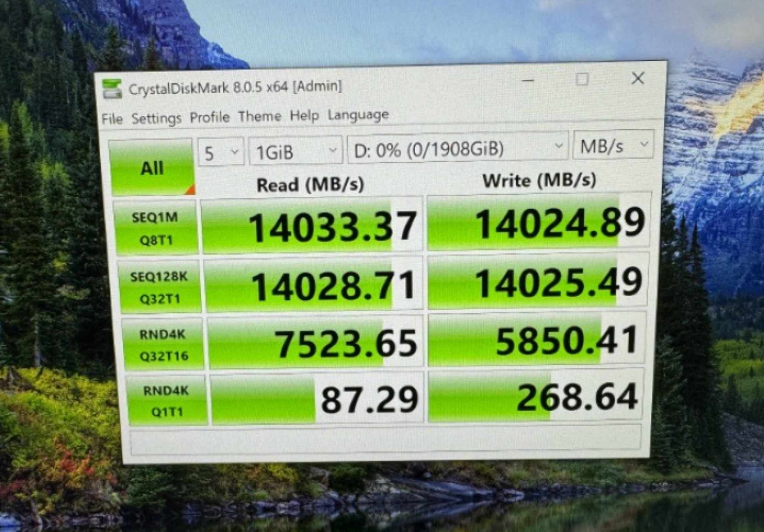Open the unit dropdown showing MB/s

click(x=613, y=145)
